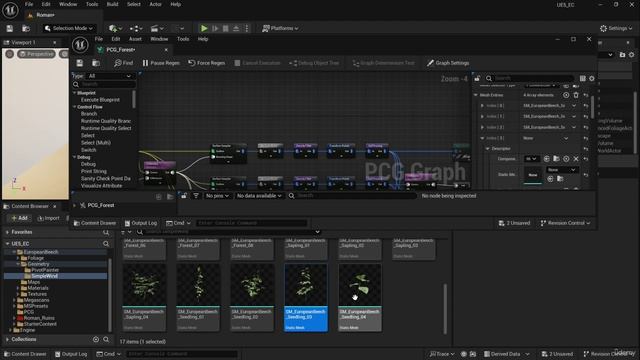Expand Index [0] mesh entry
The height and width of the screenshot is (360, 640).
point(482,106)
